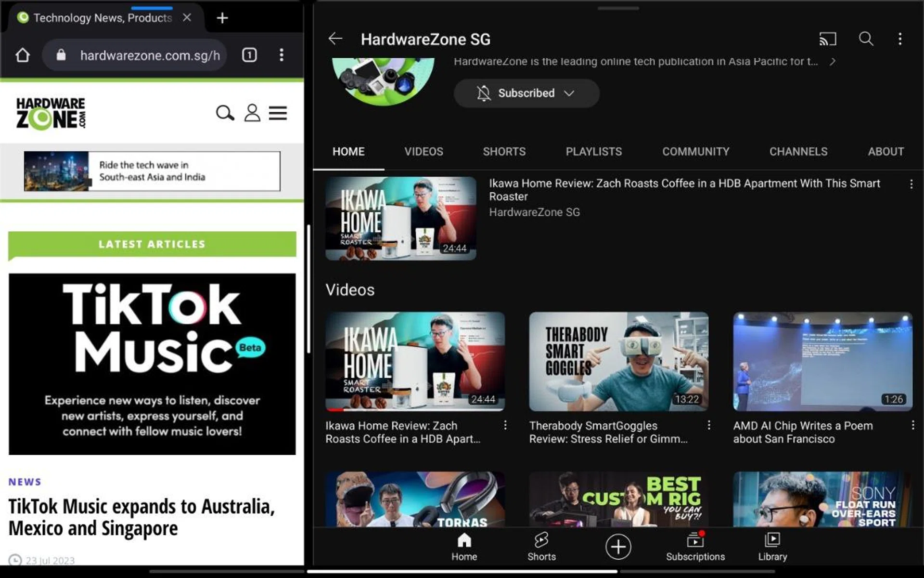Image resolution: width=924 pixels, height=578 pixels.
Task: Toggle notification bell on the Subscribed button
Action: [x=484, y=93]
